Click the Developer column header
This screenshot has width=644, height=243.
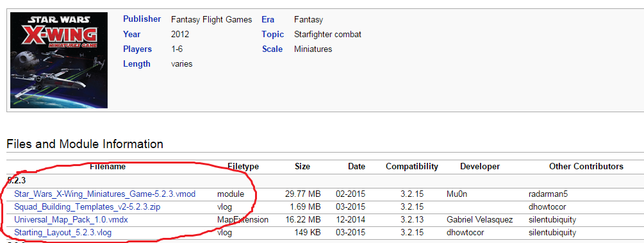[480, 167]
